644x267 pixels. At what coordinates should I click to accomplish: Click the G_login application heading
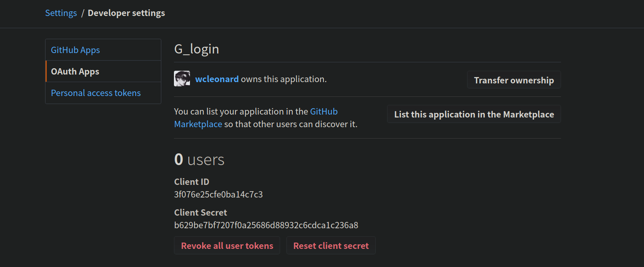(197, 49)
